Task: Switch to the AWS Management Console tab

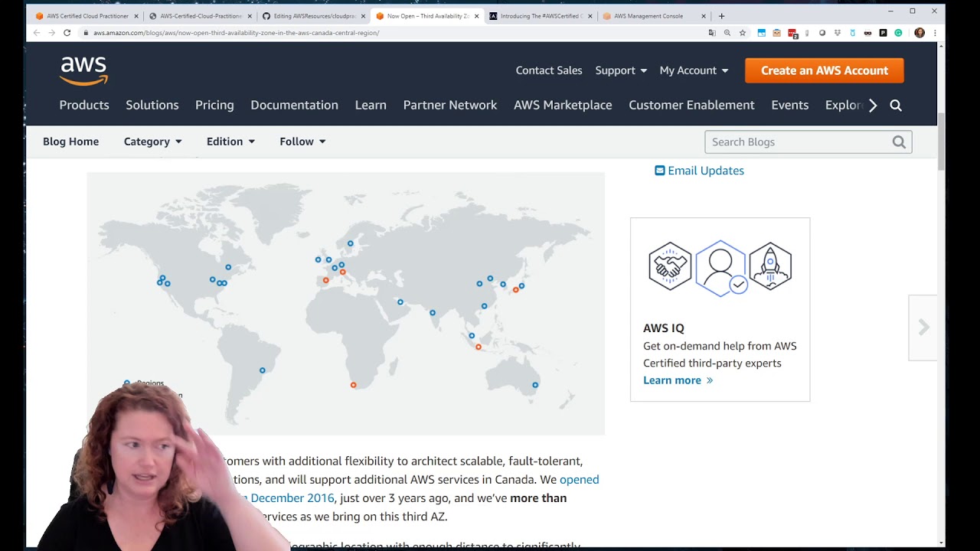Action: pos(652,16)
